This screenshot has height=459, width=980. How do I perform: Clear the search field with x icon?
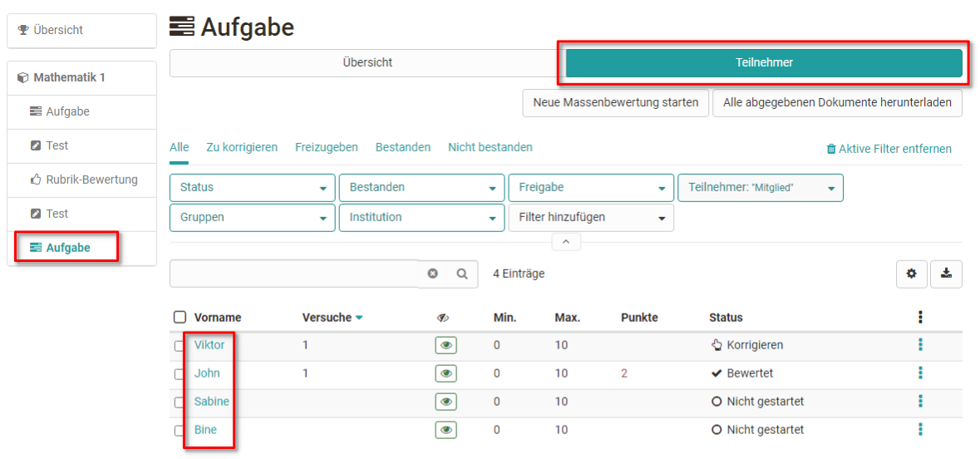click(x=432, y=274)
